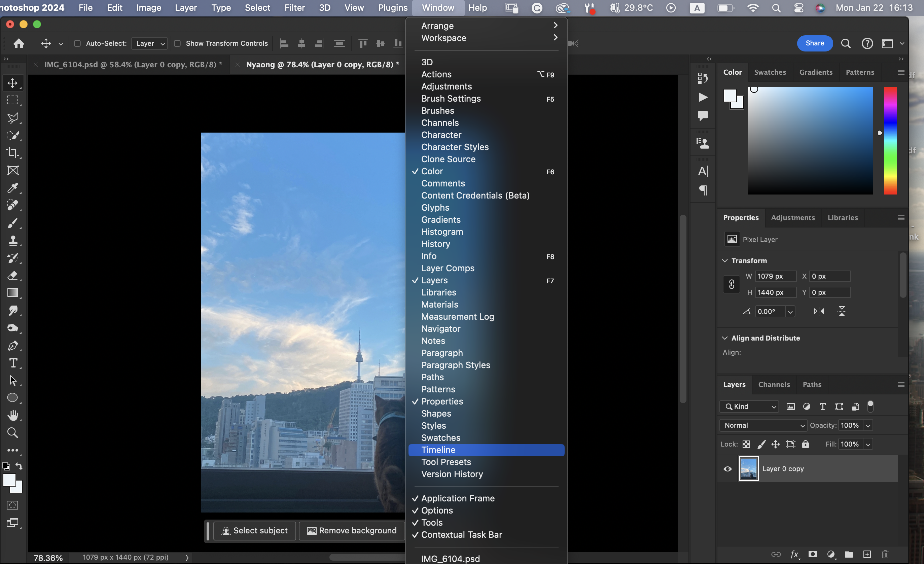This screenshot has width=924, height=564.
Task: Enable the Auto-Select checkbox
Action: (x=77, y=43)
